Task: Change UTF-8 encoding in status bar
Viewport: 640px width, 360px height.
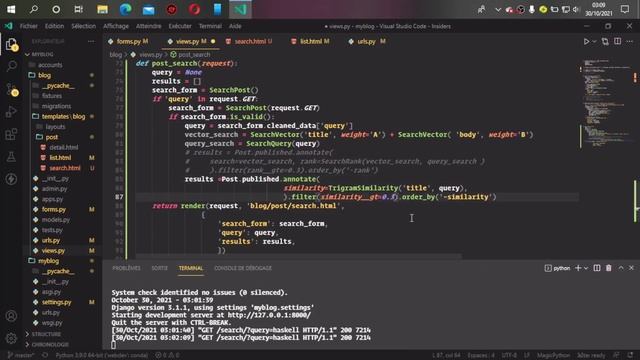Action: pos(509,355)
